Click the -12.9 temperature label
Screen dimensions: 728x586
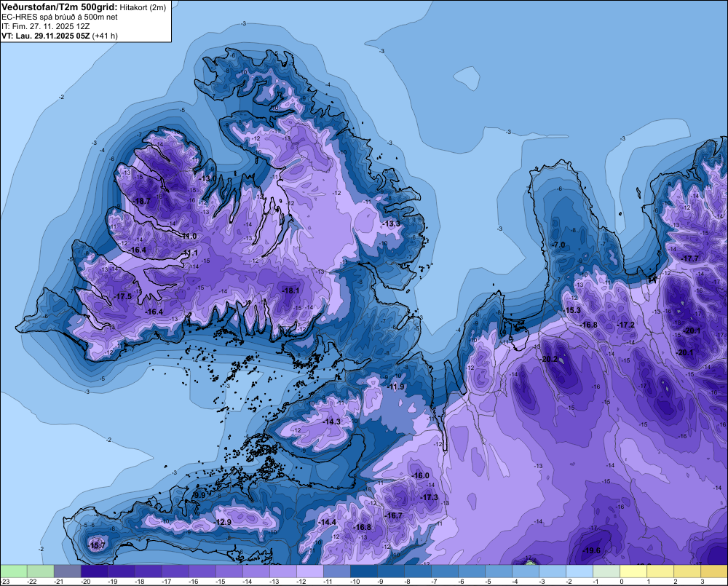tap(223, 522)
